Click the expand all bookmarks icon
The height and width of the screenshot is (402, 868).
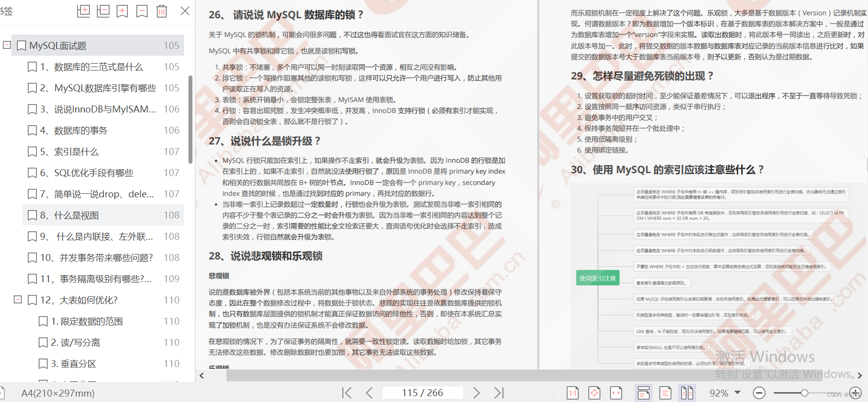tap(83, 11)
